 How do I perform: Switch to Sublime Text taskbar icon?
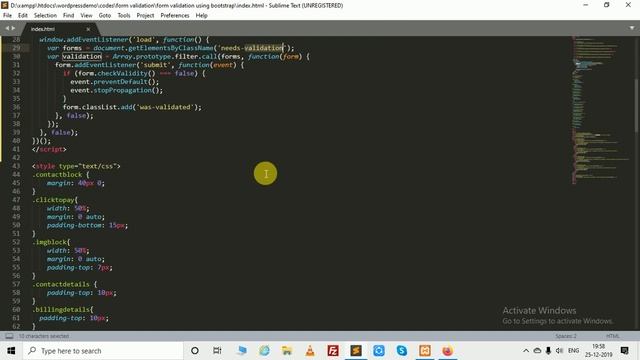[x=356, y=351]
